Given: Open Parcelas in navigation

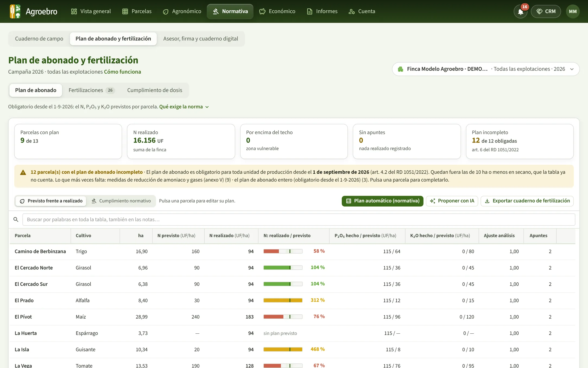Looking at the screenshot, I should coord(137,11).
